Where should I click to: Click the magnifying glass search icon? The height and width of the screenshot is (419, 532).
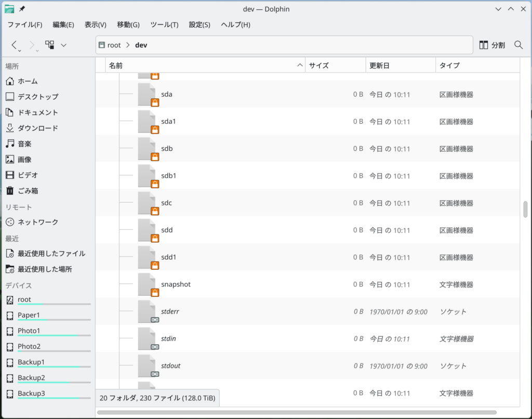tap(518, 45)
